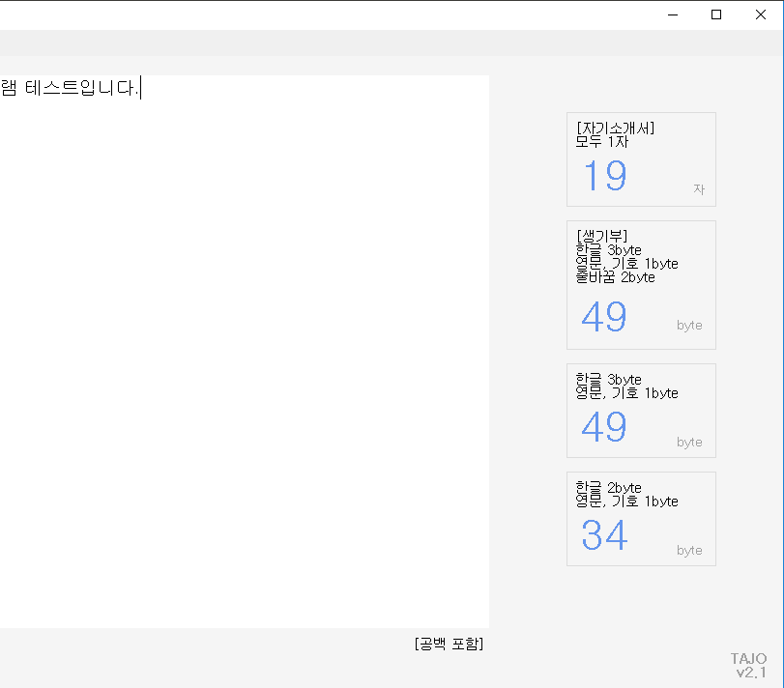Click the [공백 포함] label below editor
784x688 pixels.
[x=449, y=644]
